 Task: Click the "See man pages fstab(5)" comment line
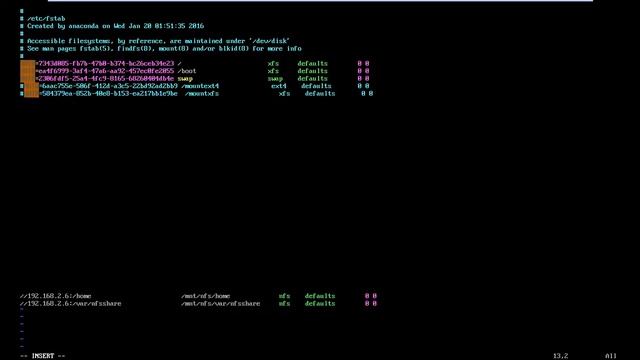point(160,49)
